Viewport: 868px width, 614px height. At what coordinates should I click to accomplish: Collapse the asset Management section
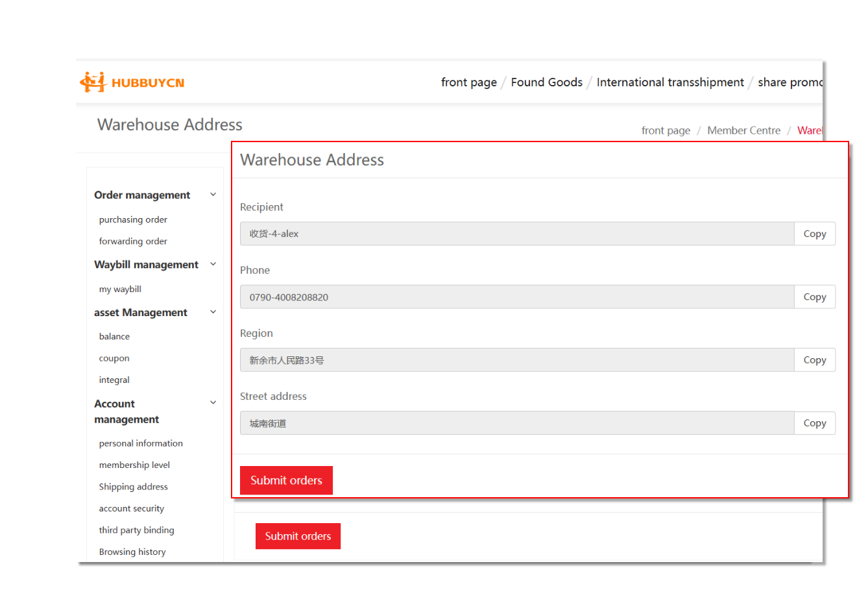coord(213,312)
